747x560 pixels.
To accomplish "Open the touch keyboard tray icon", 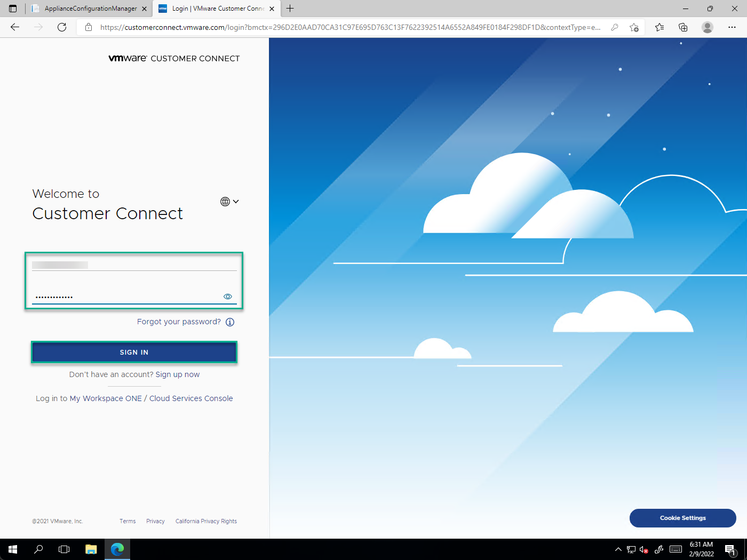I will coord(676,549).
